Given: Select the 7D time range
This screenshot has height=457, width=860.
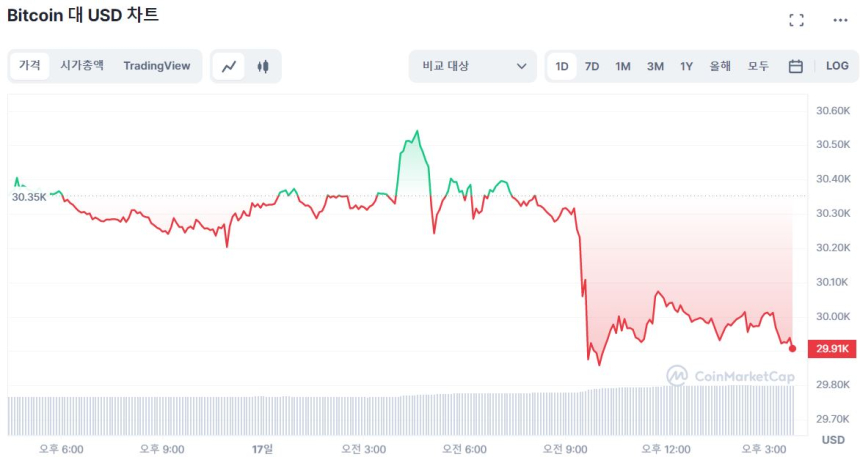Looking at the screenshot, I should [x=592, y=66].
